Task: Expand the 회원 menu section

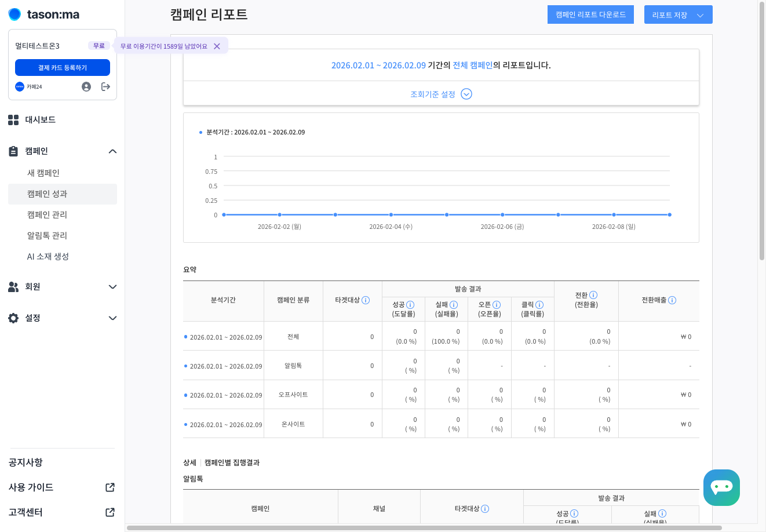Action: tap(112, 287)
